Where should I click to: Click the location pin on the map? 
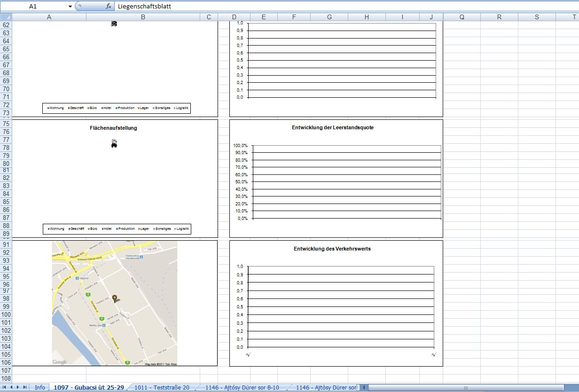(115, 298)
